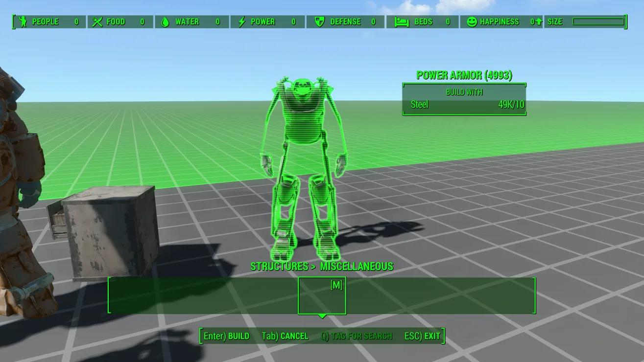Click the FOOD label text
Viewport: 644px width, 362px height.
116,22
